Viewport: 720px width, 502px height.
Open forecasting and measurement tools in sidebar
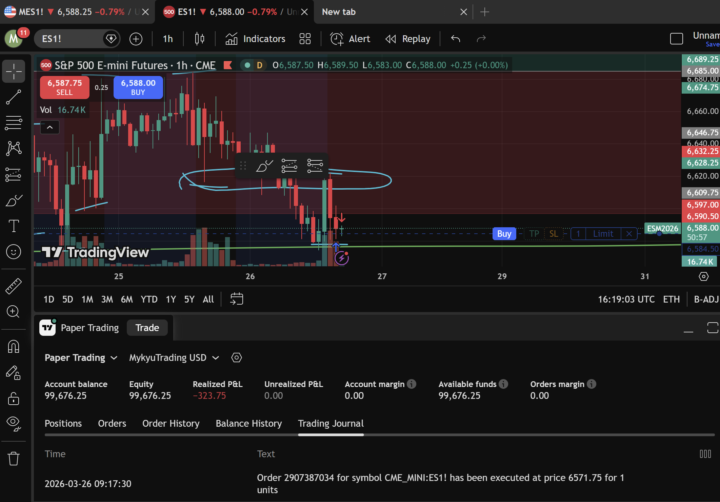(14, 175)
